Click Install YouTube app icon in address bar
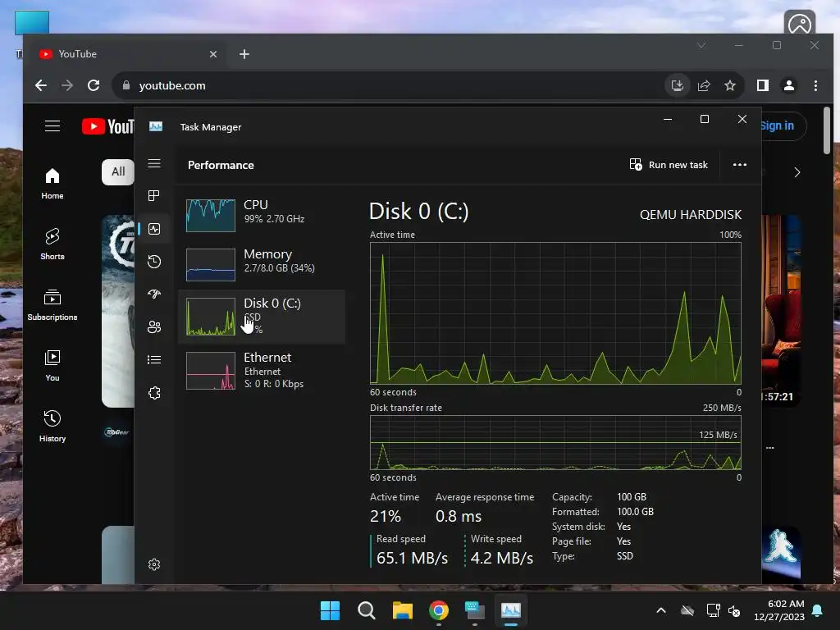The image size is (840, 630). point(677,85)
